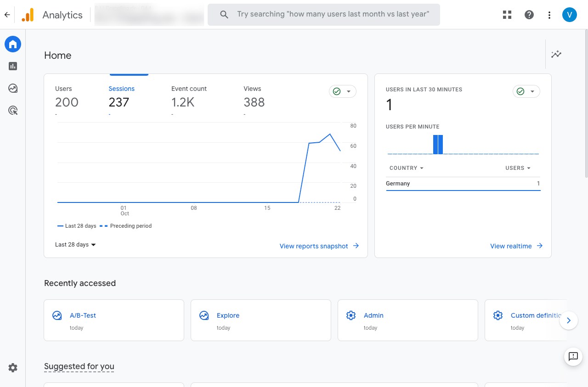Open Admin settings gear at bottom left

click(x=13, y=368)
